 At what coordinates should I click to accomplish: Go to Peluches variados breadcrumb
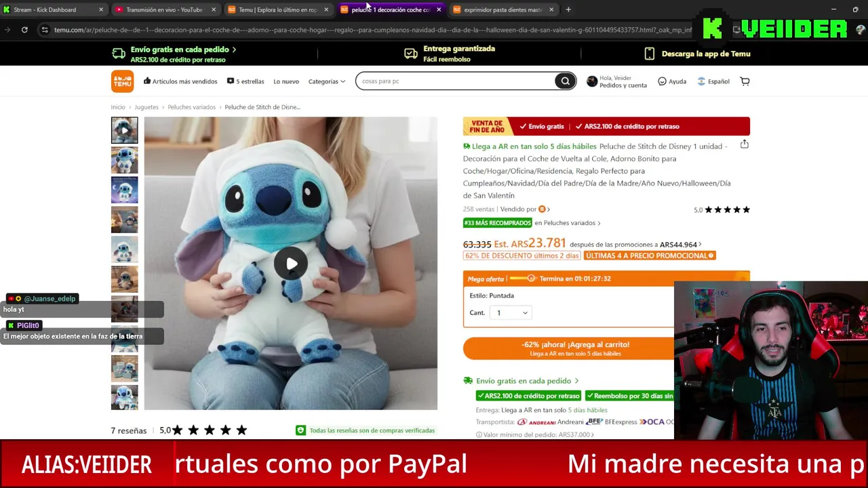click(191, 107)
